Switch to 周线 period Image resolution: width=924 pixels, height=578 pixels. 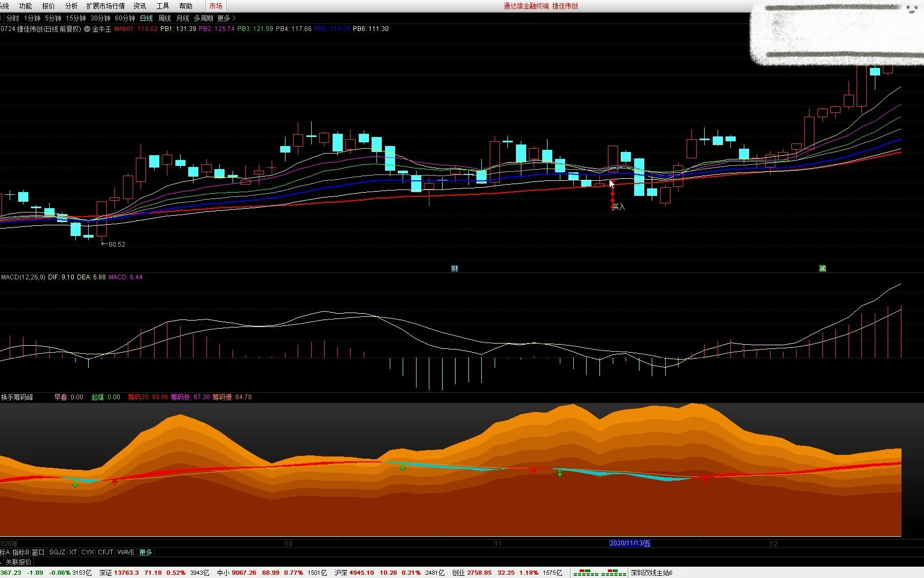pos(164,18)
